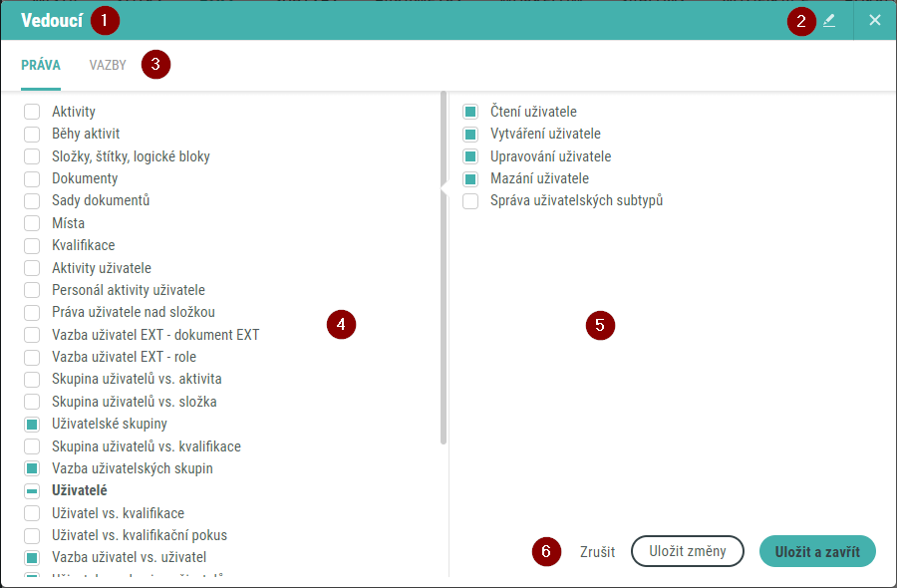Viewport: 897px width, 588px height.
Task: Open the Místa permission category
Action: point(69,223)
